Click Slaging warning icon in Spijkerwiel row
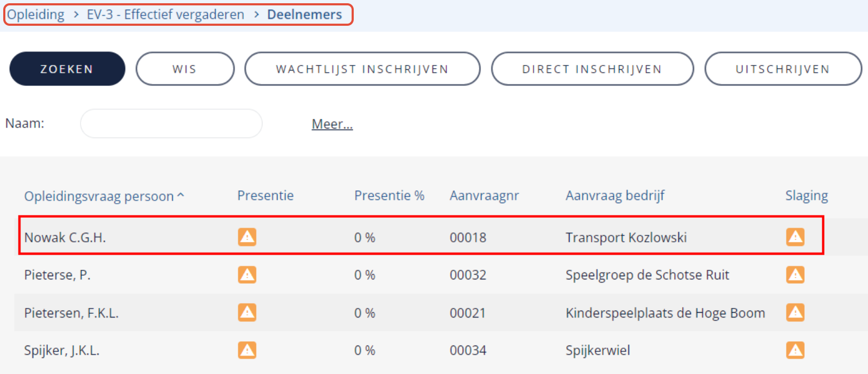 (795, 350)
